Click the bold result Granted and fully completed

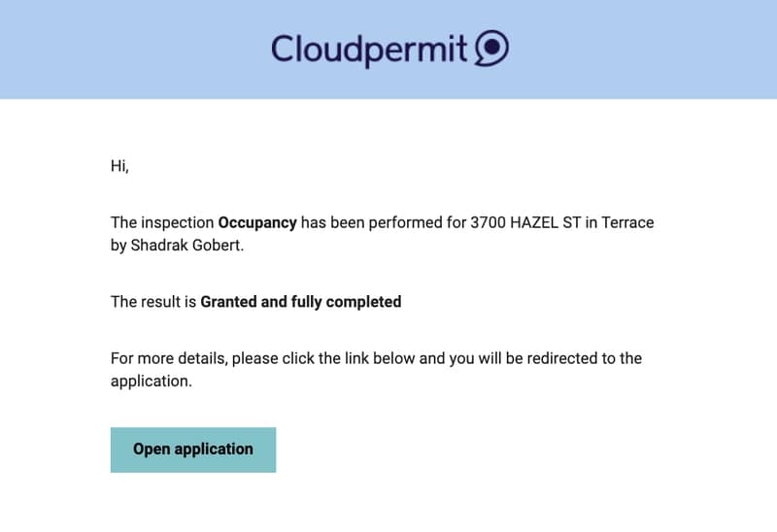301,302
